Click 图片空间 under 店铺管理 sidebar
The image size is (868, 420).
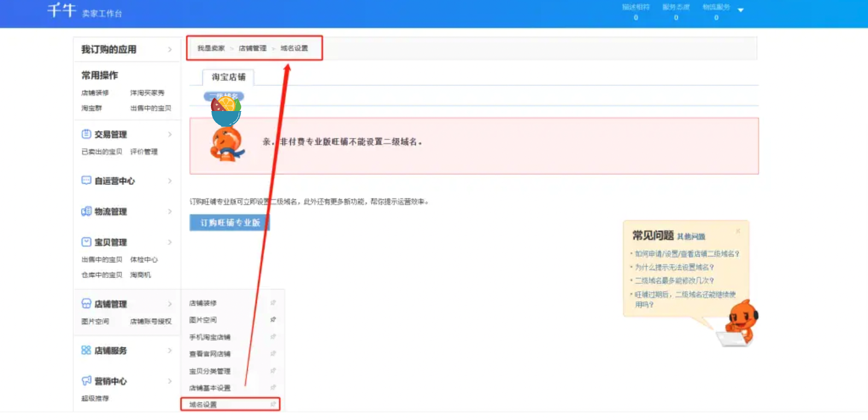[95, 321]
